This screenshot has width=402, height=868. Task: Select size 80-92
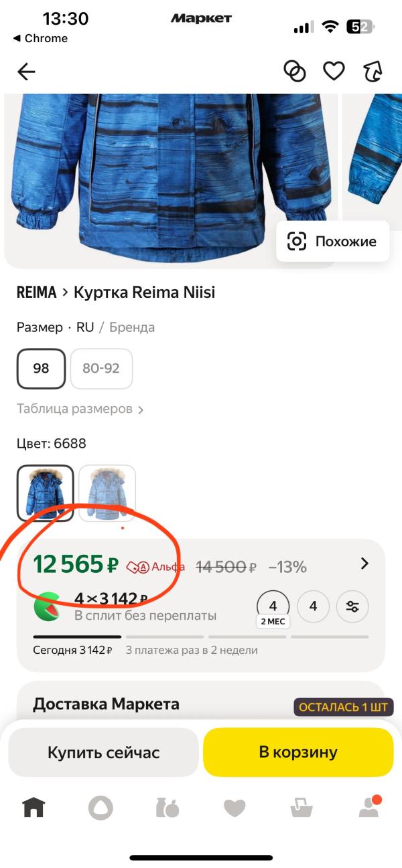click(101, 369)
